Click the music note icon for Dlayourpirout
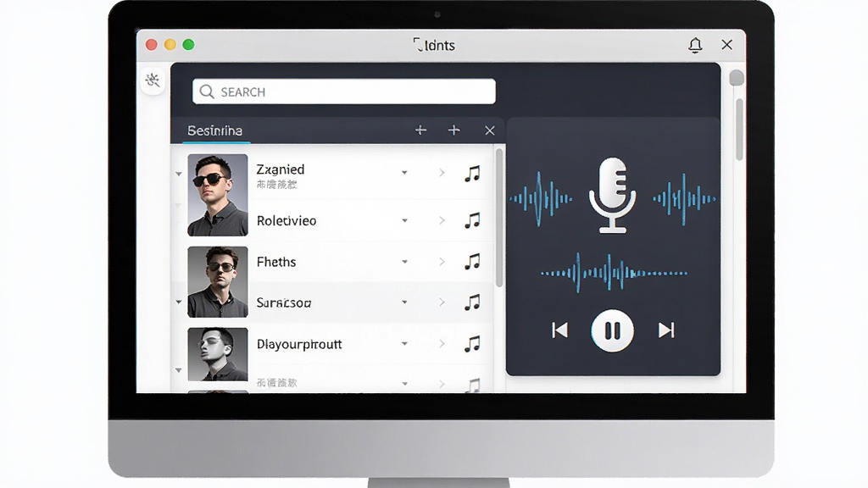868x488 pixels. click(x=472, y=344)
